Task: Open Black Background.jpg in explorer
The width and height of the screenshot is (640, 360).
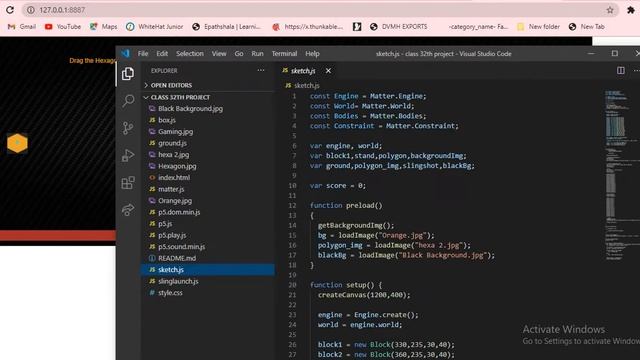Action: 208,109
